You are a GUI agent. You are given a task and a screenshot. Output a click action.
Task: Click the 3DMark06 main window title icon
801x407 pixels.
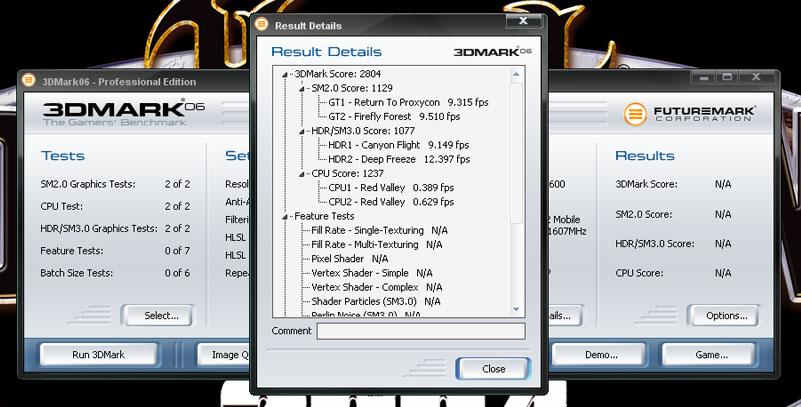[29, 80]
